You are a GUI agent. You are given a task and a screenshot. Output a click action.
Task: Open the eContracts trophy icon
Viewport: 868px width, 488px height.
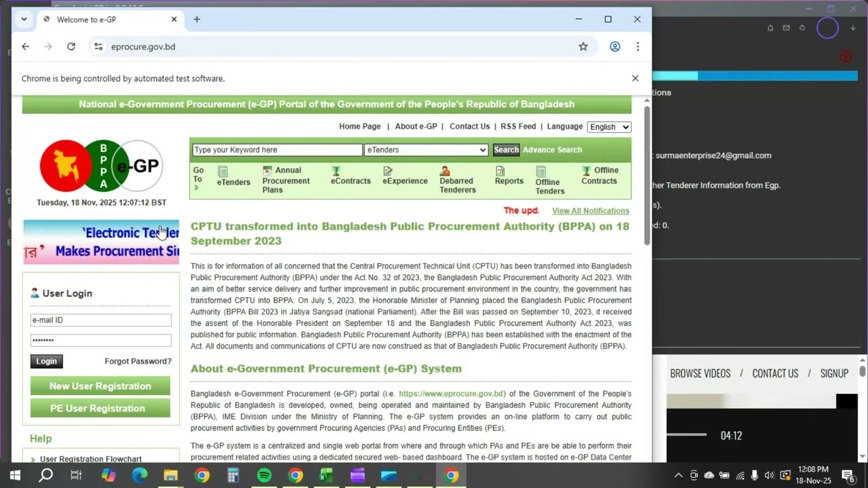click(336, 171)
